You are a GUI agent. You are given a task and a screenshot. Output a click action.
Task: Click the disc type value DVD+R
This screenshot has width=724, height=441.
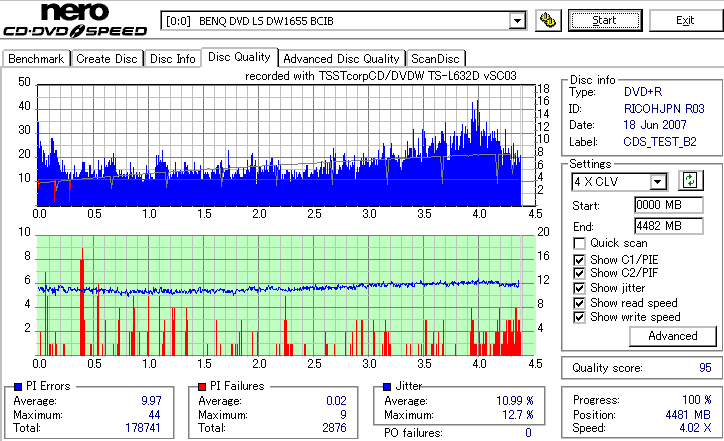643,92
